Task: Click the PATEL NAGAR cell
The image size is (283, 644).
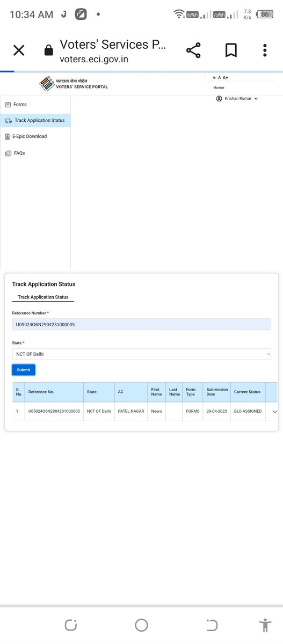Action: [131, 411]
